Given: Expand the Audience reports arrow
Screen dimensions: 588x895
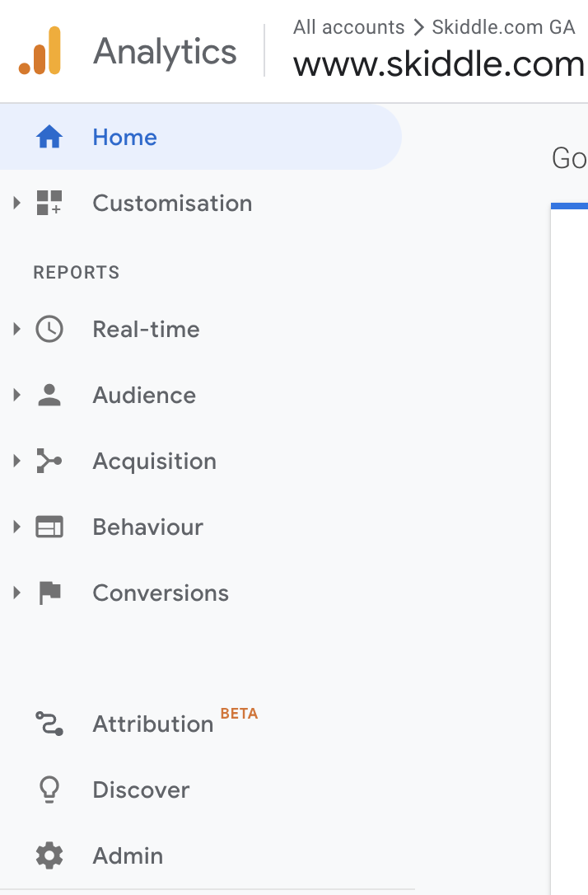Looking at the screenshot, I should coord(16,395).
